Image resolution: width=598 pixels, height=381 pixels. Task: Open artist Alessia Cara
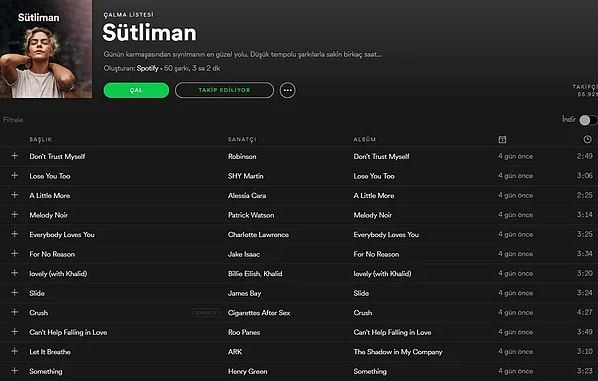tap(247, 196)
